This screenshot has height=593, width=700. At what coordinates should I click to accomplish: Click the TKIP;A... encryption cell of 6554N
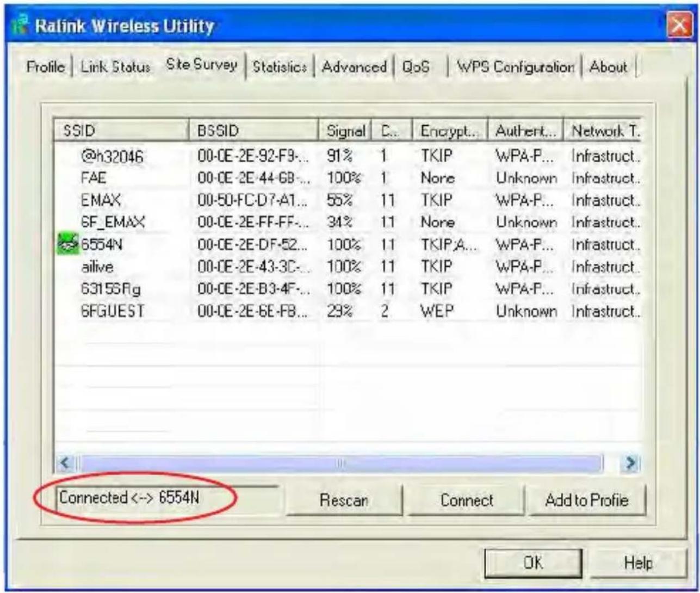click(x=448, y=245)
